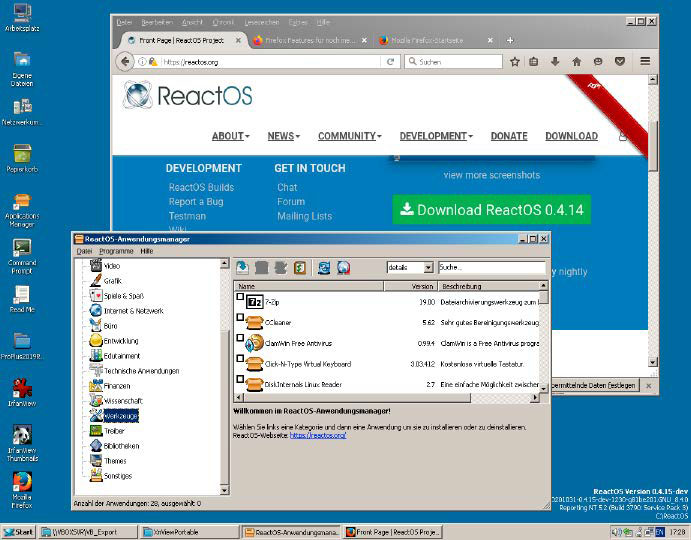
Task: Click view more screenshots link
Action: coord(492,175)
